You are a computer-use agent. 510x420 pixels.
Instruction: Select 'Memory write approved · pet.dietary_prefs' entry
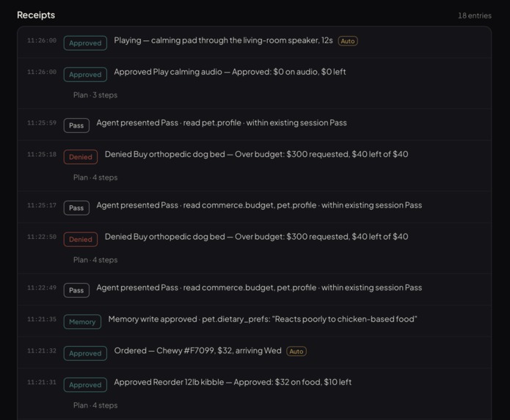point(263,320)
